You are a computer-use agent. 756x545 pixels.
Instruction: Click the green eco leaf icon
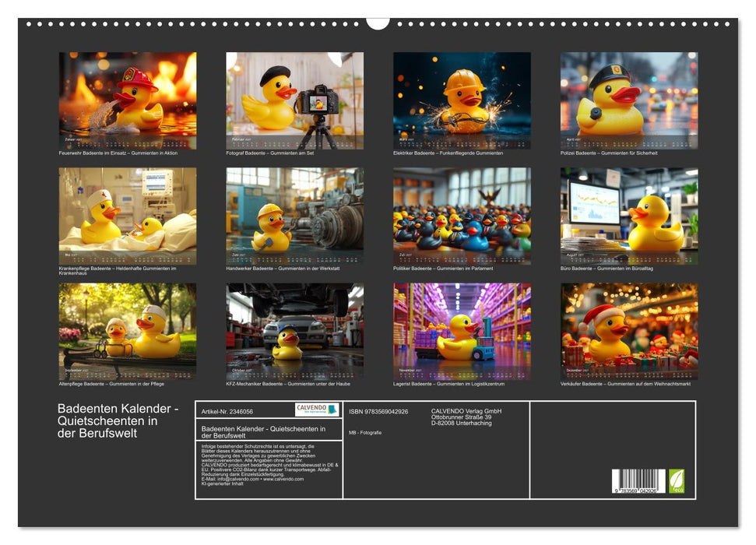677,481
